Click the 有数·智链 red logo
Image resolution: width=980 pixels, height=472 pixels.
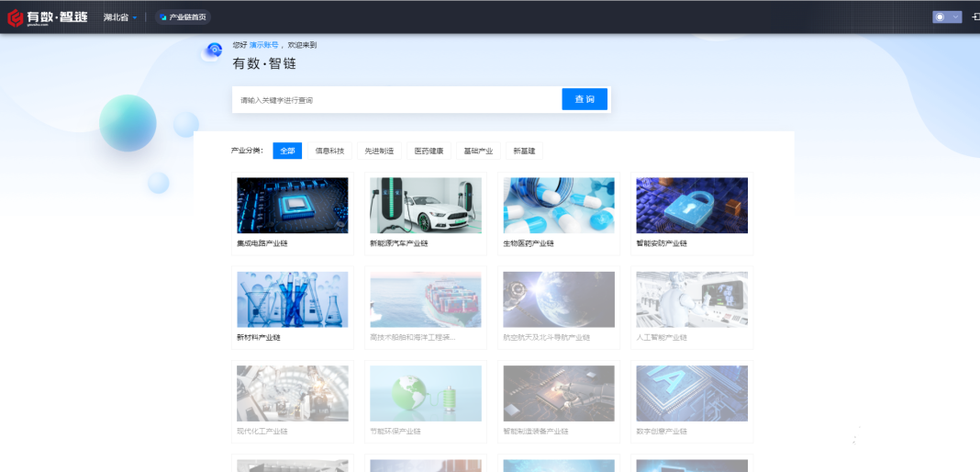[x=47, y=17]
